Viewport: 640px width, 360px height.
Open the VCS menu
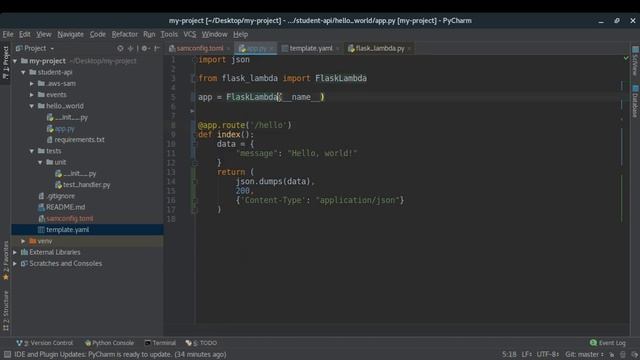coord(189,34)
